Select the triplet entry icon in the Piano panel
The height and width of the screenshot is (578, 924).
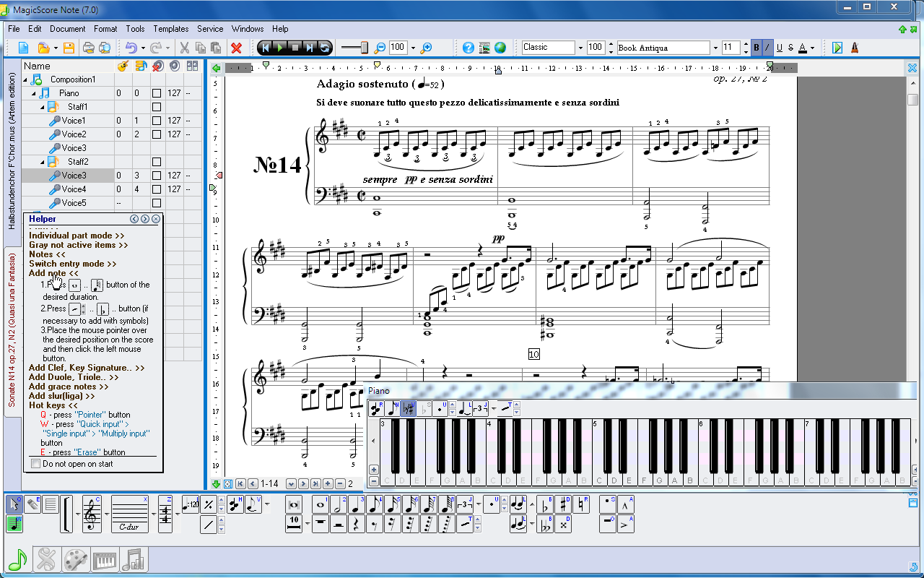(x=480, y=409)
